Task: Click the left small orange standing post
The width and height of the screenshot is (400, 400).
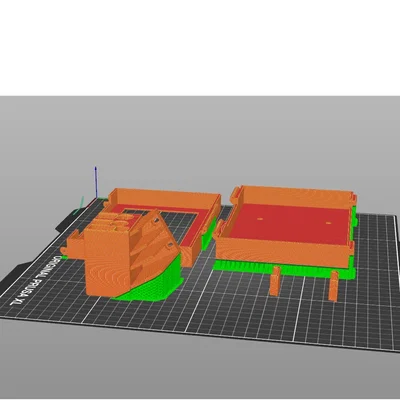Action: pos(275,281)
